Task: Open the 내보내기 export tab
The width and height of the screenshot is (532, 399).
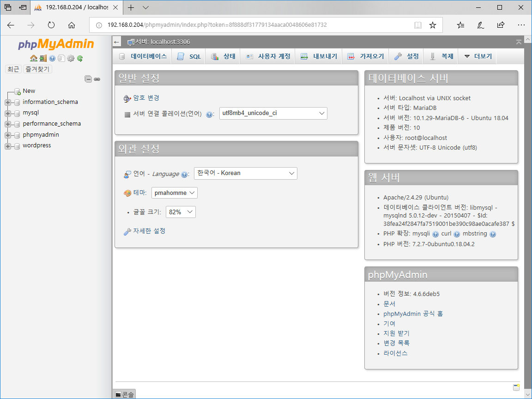Action: 319,56
